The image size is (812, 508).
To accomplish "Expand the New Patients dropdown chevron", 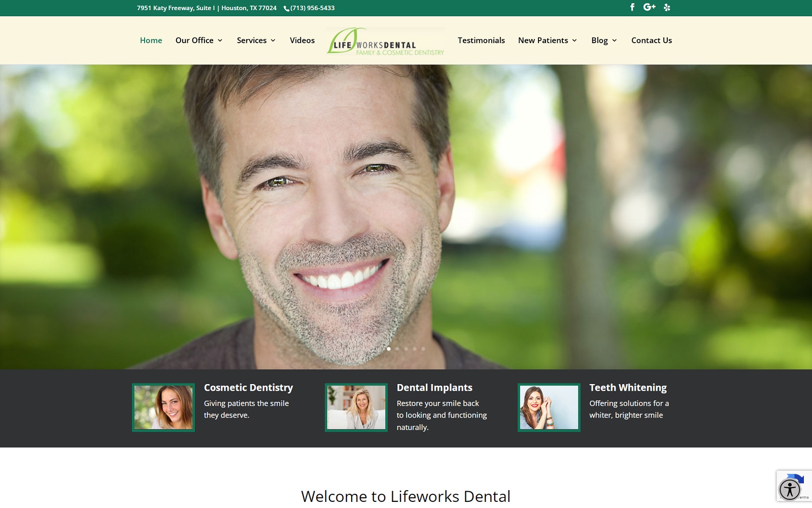I will coord(574,41).
